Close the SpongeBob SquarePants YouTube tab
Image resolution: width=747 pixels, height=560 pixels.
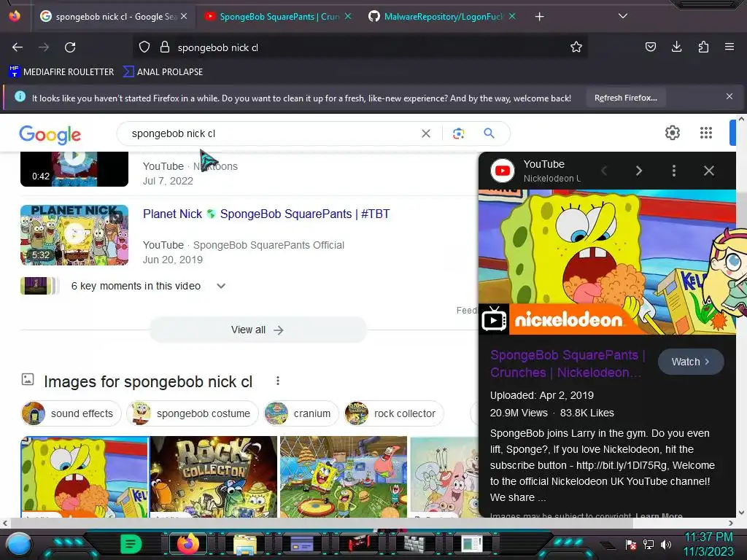coord(348,16)
